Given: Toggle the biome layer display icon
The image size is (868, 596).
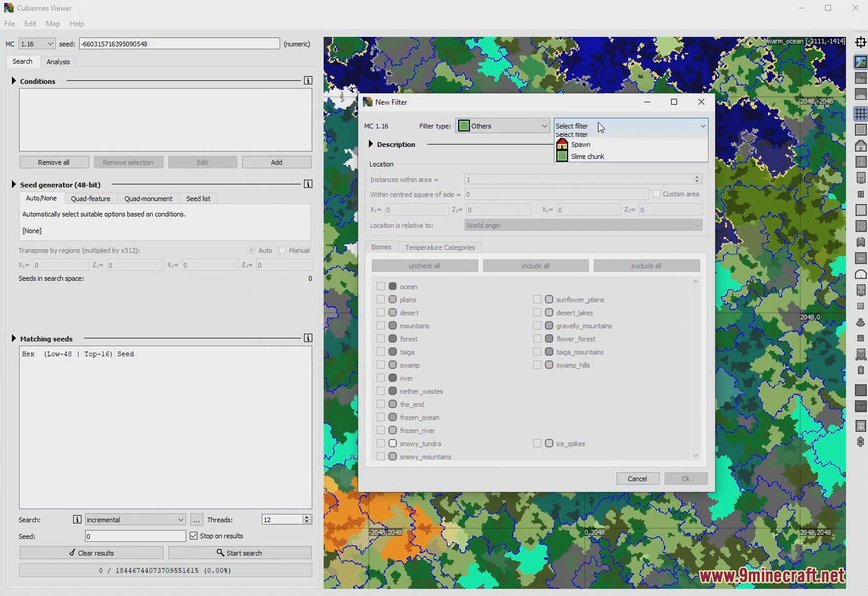Looking at the screenshot, I should [861, 61].
